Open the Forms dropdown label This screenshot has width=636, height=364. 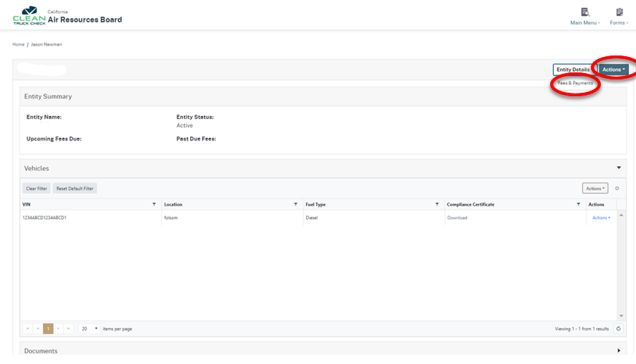click(619, 22)
